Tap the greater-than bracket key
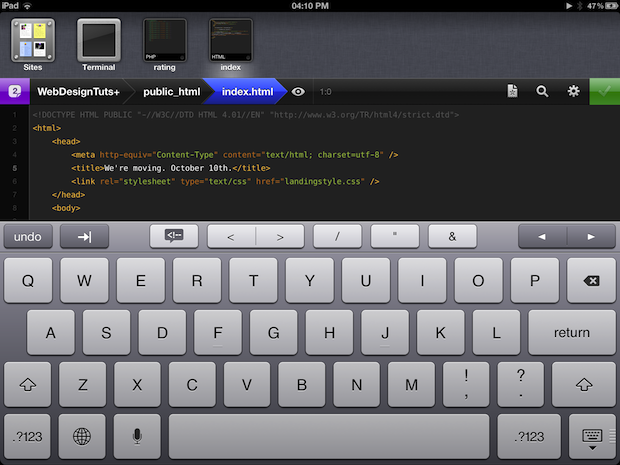The width and height of the screenshot is (620, 465). [x=280, y=236]
